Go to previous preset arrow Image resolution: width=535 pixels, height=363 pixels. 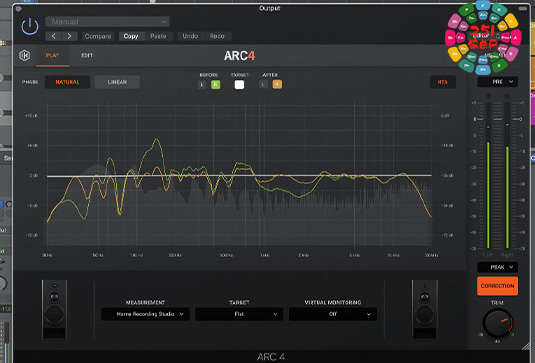[x=54, y=36]
